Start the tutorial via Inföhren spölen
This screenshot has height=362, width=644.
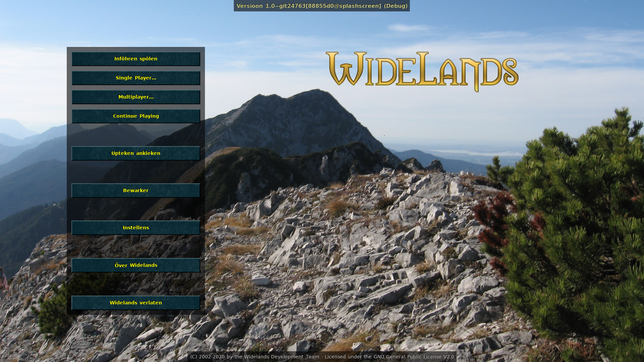pos(136,59)
